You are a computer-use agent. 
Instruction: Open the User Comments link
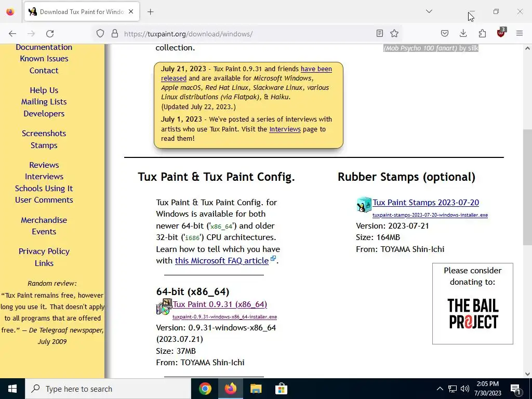pos(44,200)
